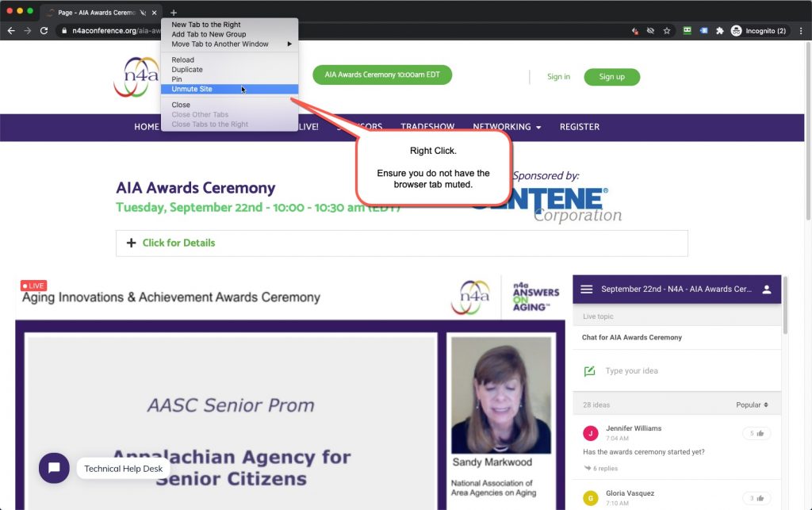Click the Sign in link
812x510 pixels.
point(558,77)
